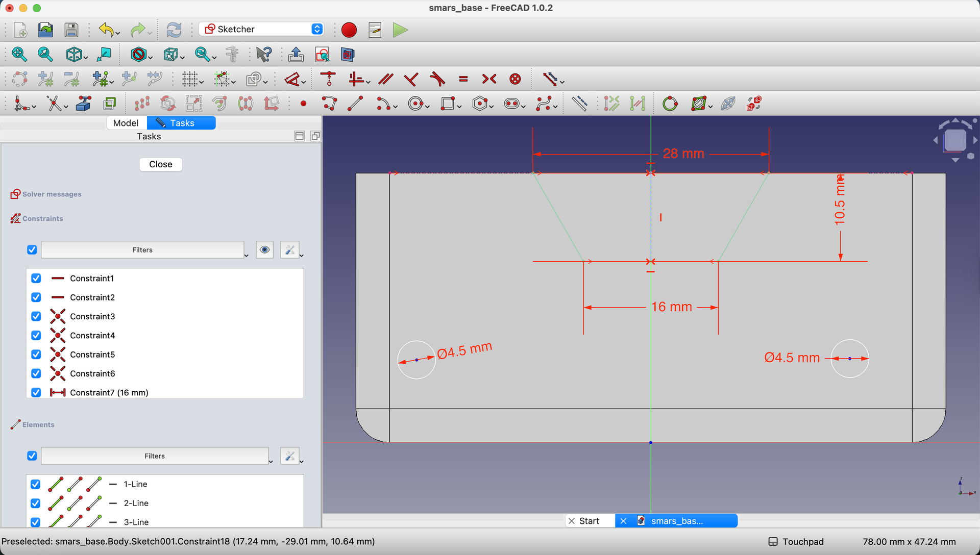Screen dimensions: 980x555
Task: Click the Solver messages section header
Action: tap(52, 194)
